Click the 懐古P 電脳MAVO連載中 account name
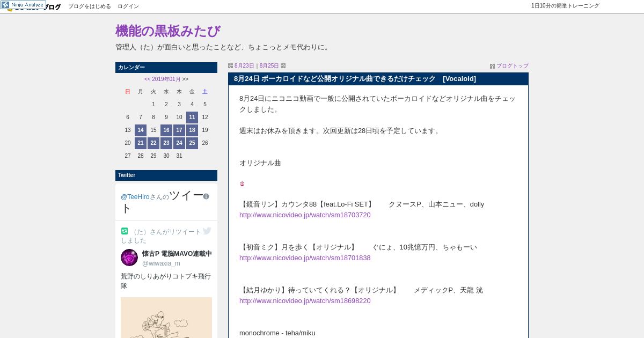The image size is (644, 338). 177,254
